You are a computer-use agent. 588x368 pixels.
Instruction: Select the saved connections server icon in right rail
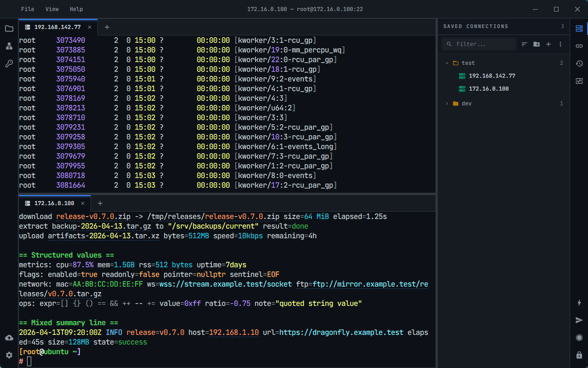pos(579,29)
